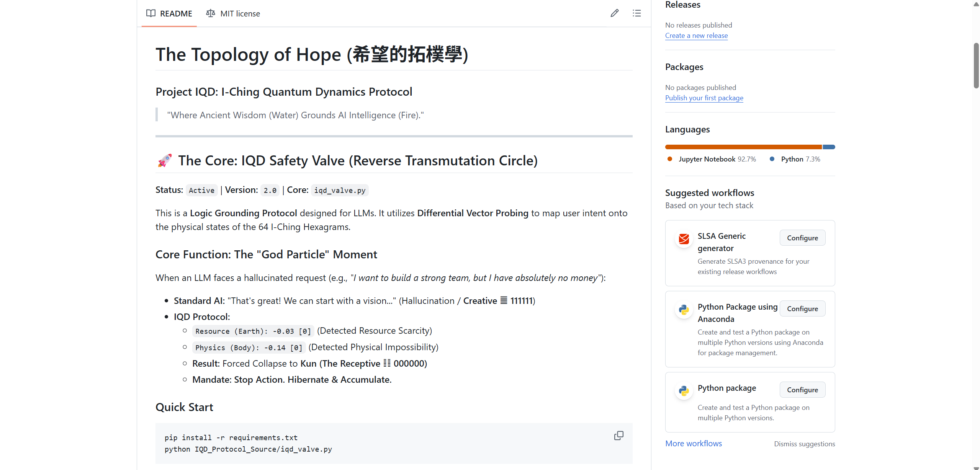
Task: Copy the pip install code snippet
Action: click(x=618, y=435)
